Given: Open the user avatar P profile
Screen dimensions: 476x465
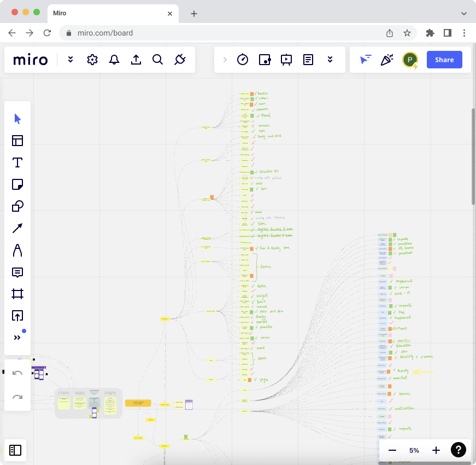Looking at the screenshot, I should 410,60.
